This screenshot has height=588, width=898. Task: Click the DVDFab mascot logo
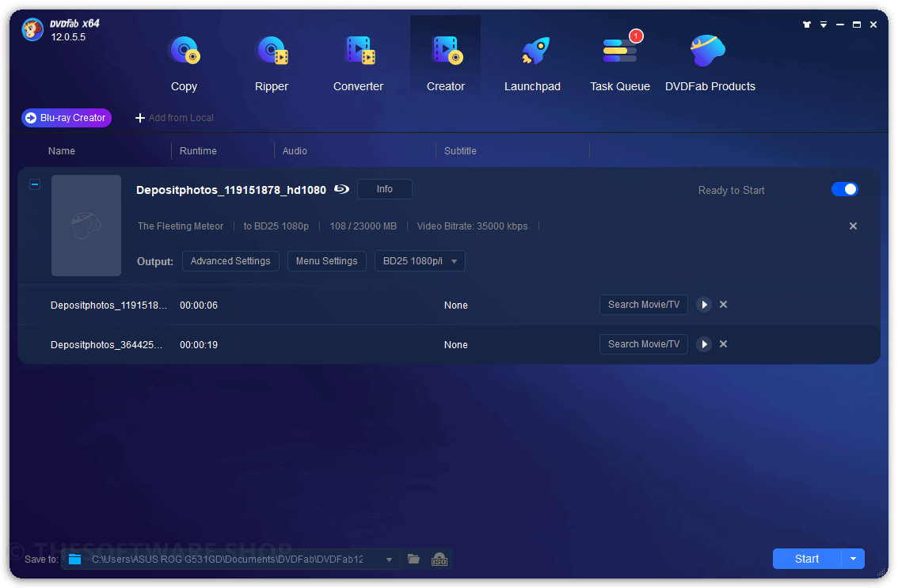point(32,30)
